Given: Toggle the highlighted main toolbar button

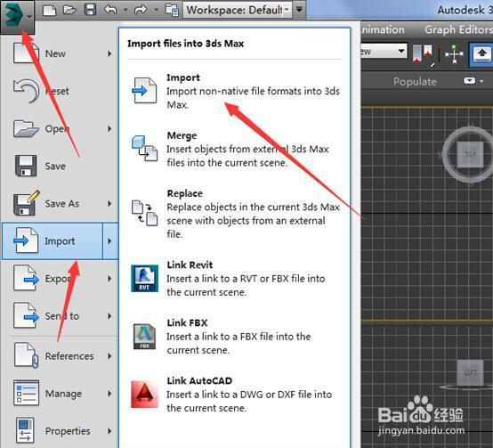Looking at the screenshot, I should (481, 54).
